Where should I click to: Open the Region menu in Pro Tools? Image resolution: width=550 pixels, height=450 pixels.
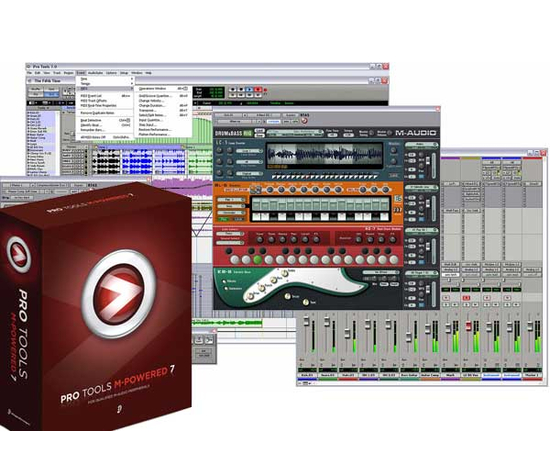point(68,73)
